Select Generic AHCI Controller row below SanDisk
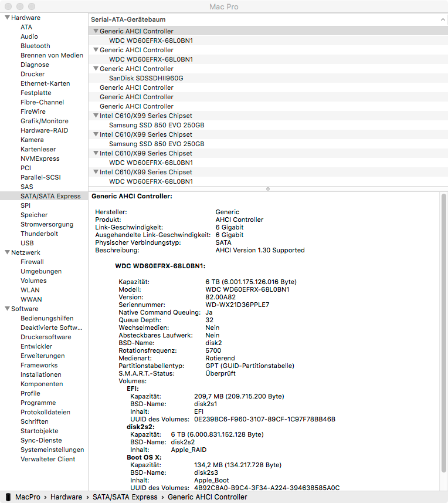Screen dimensions: 448x503 [x=268, y=87]
